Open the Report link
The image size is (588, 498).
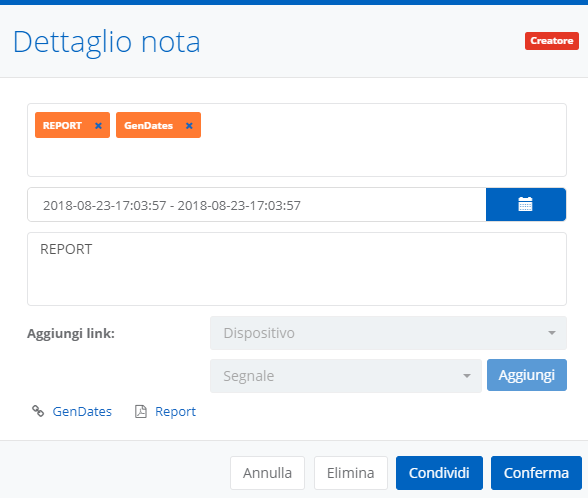click(x=176, y=411)
